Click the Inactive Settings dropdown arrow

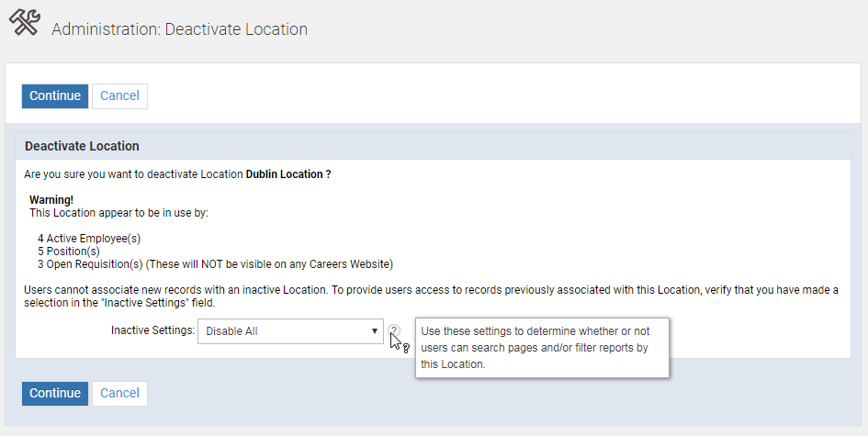coord(374,330)
